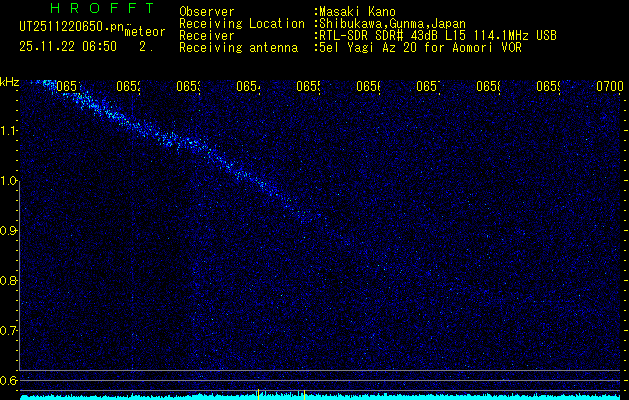This screenshot has width=629, height=400.
Task: Click the 0.7 kHz frequency axis label
Action: tap(9, 331)
